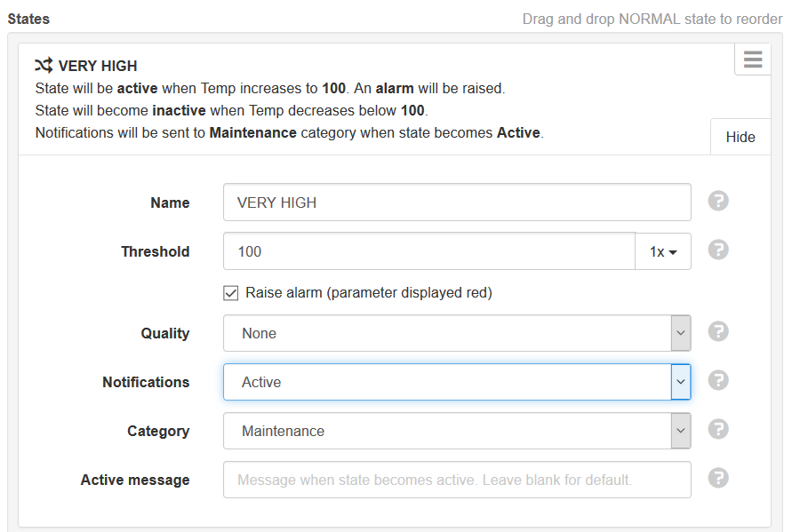The width and height of the screenshot is (792, 532).
Task: Expand the 1x threshold multiplier dropdown
Action: click(x=663, y=251)
